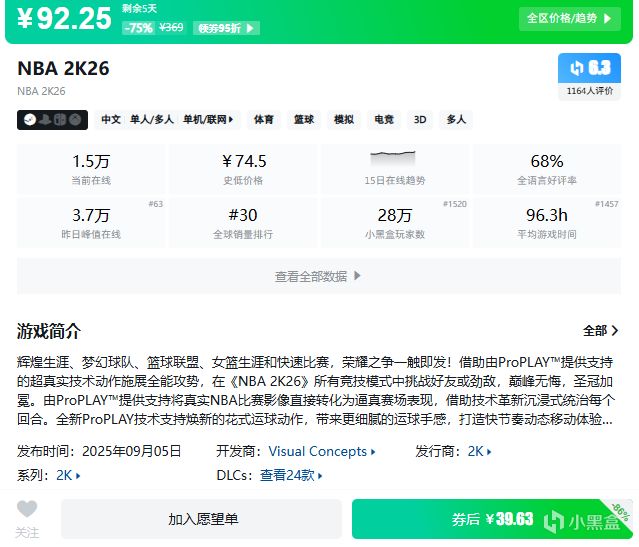Open 全部 to read full game intro
The image size is (639, 547).
point(600,331)
